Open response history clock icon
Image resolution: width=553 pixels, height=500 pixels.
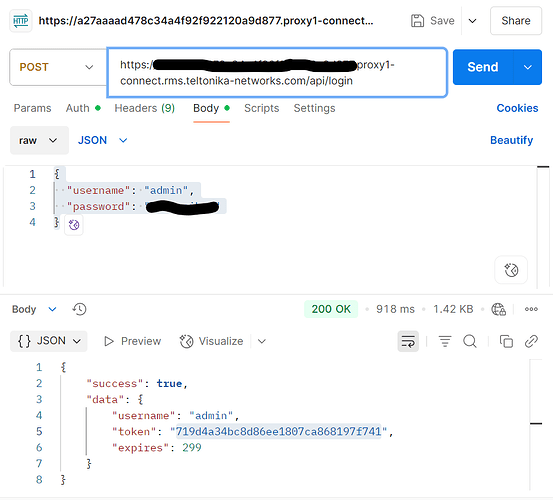coord(79,309)
